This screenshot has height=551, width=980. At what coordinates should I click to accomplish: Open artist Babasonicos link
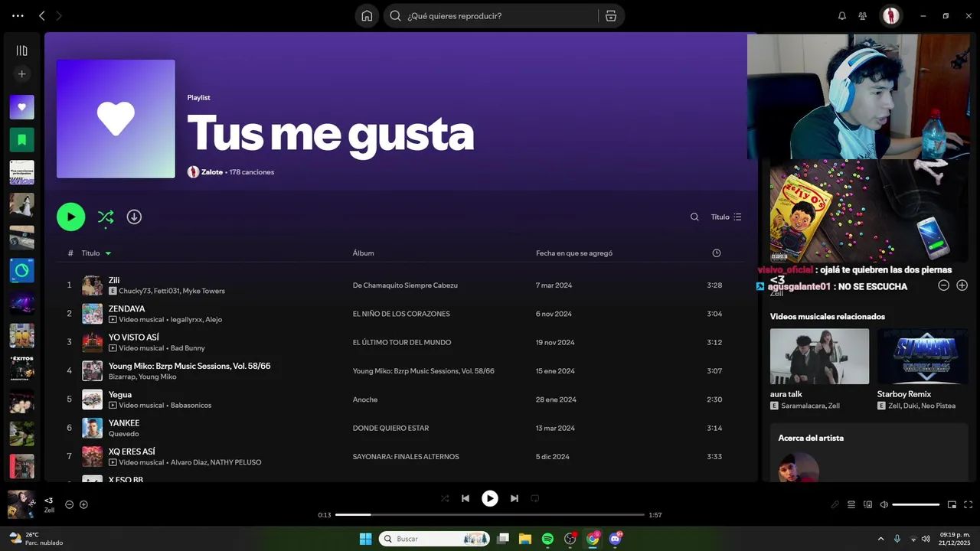pyautogui.click(x=191, y=406)
